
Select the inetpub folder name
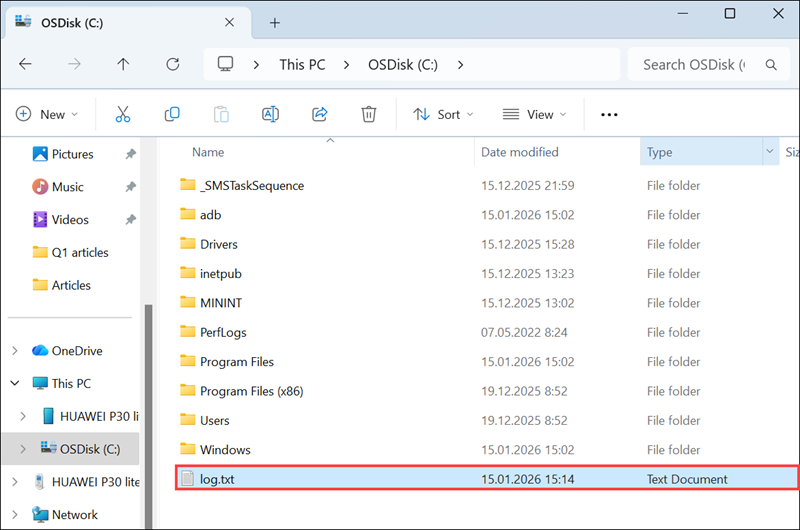pyautogui.click(x=220, y=273)
